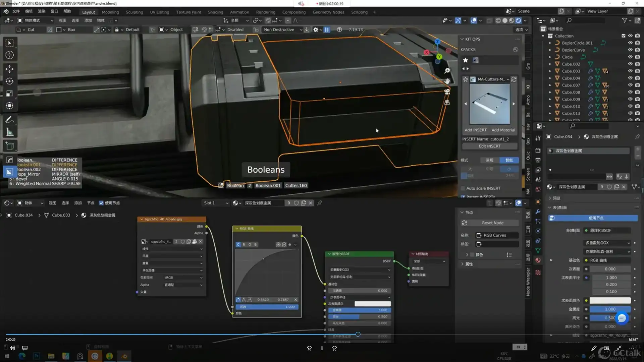This screenshot has height=362, width=644.
Task: Select the Move tool in the viewport toolbar
Action: click(9, 69)
